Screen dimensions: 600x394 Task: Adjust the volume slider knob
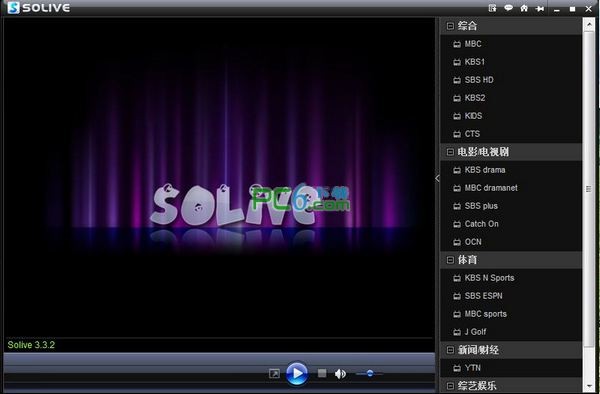pos(370,373)
